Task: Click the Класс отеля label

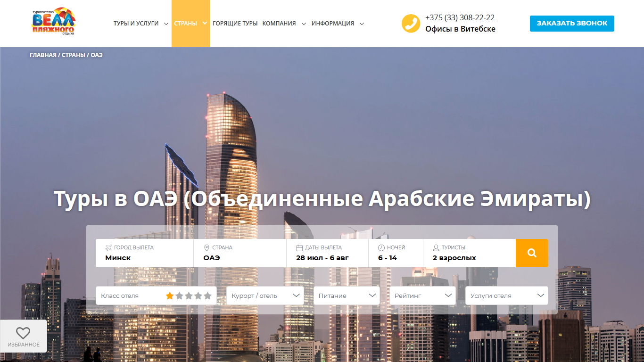Action: tap(120, 296)
